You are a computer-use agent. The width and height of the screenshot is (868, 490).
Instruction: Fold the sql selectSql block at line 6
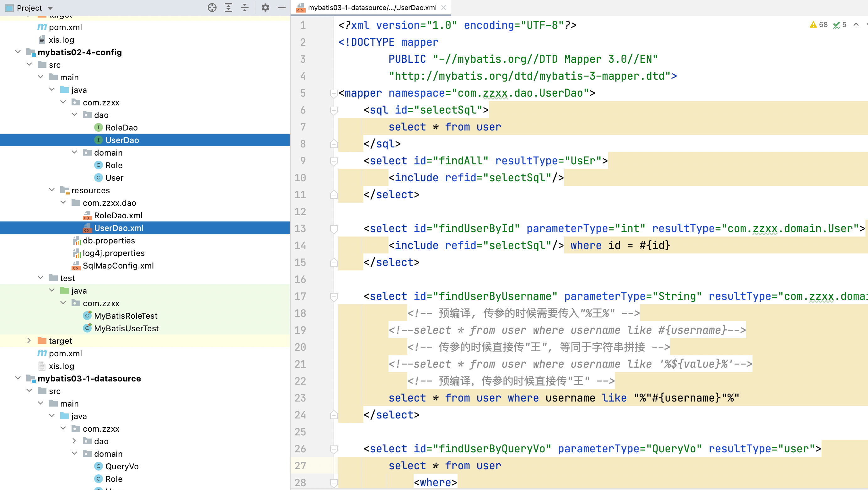[x=334, y=110]
